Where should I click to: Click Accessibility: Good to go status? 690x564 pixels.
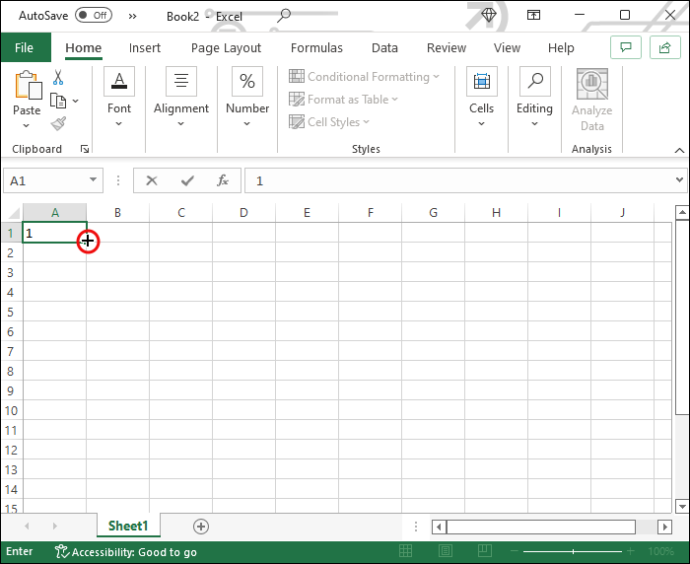(x=125, y=552)
